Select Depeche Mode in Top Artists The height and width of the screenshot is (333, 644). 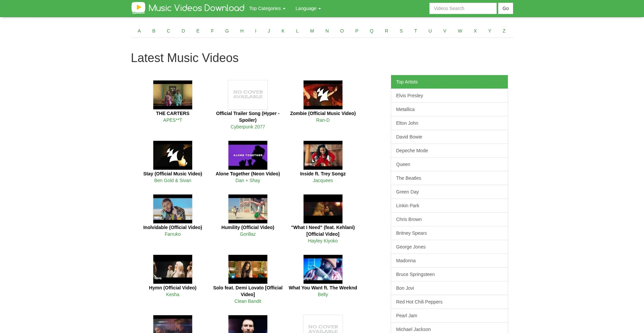point(449,151)
